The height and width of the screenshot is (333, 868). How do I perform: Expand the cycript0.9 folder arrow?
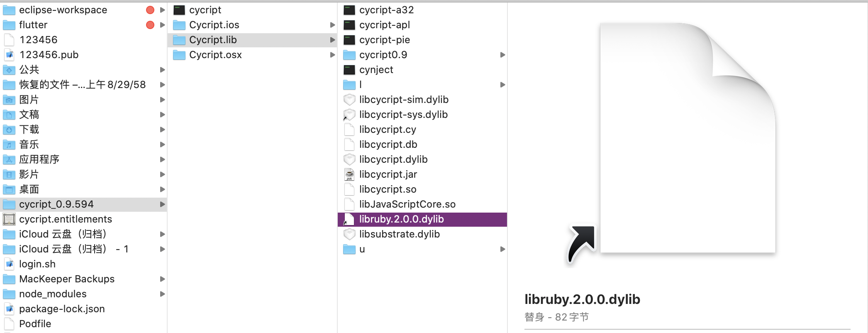pos(502,55)
